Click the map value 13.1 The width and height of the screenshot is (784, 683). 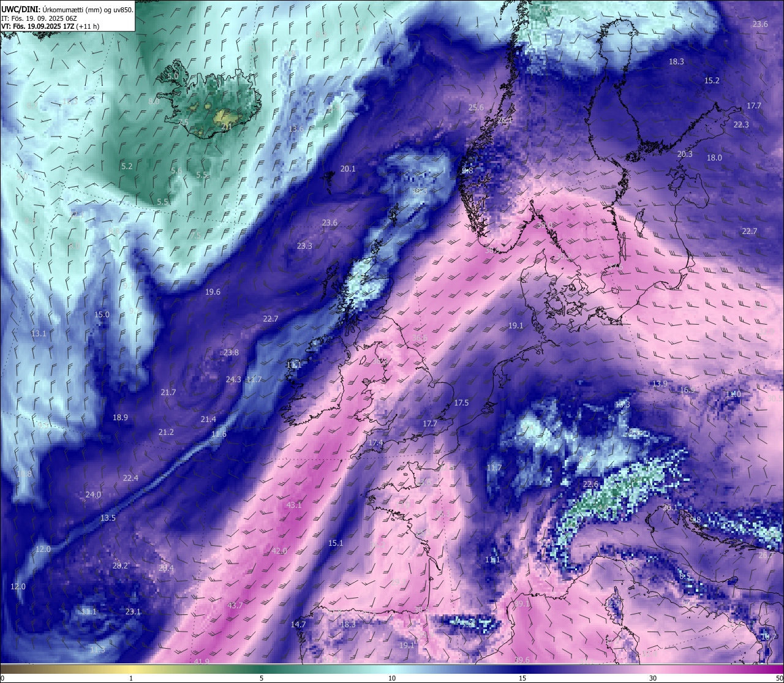coord(39,334)
